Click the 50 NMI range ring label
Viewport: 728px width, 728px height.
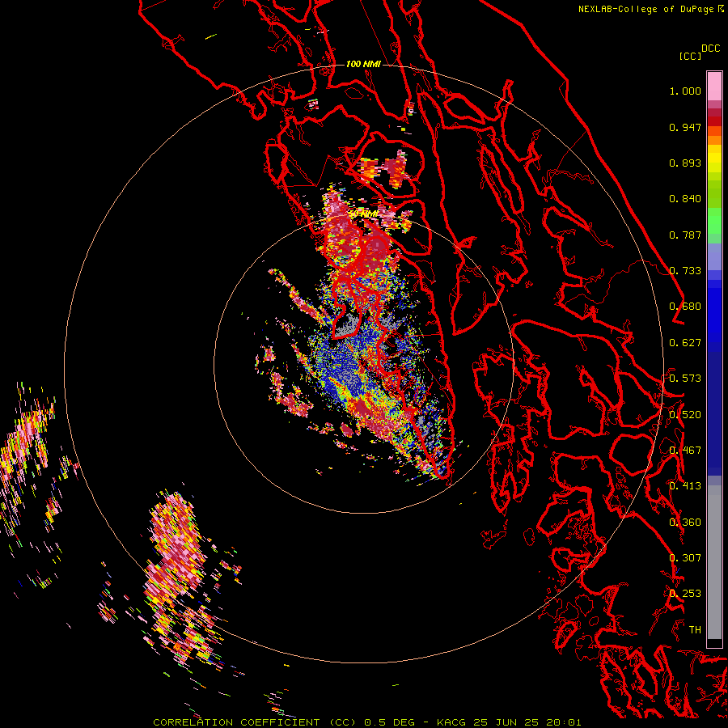[x=363, y=214]
